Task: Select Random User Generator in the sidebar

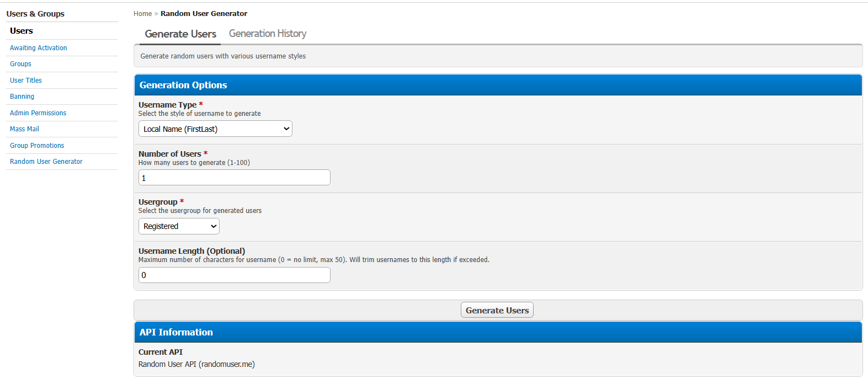Action: [x=46, y=162]
